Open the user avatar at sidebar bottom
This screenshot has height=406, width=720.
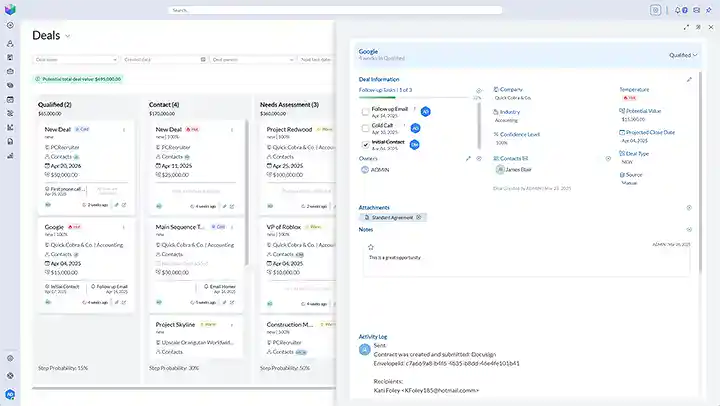tap(10, 395)
